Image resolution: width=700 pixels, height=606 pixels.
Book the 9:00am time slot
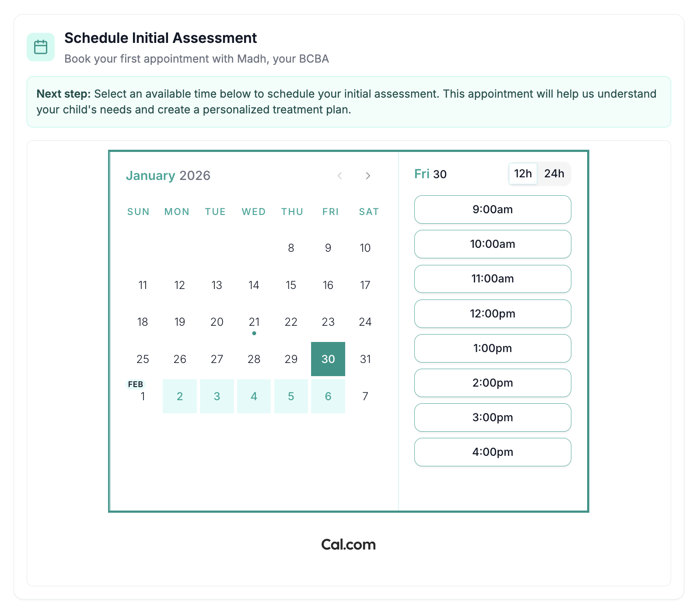point(493,209)
